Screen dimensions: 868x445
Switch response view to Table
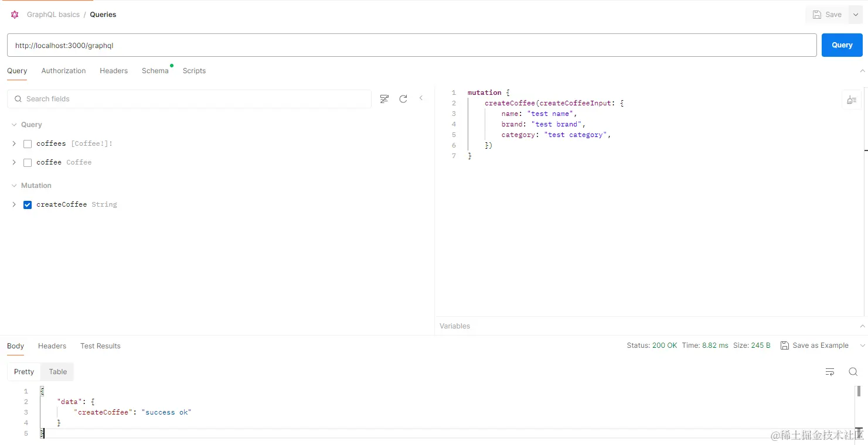(x=58, y=372)
